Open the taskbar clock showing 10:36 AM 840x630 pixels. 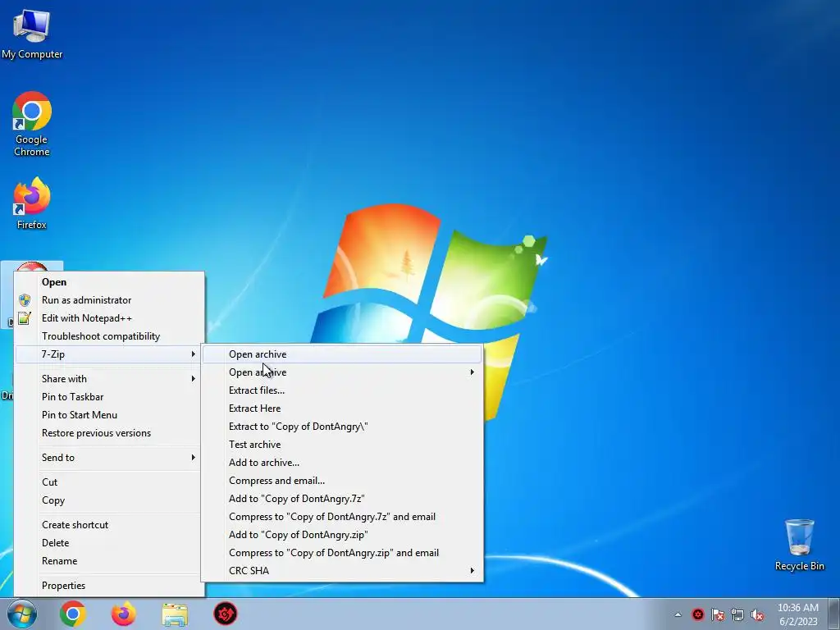tap(797, 614)
